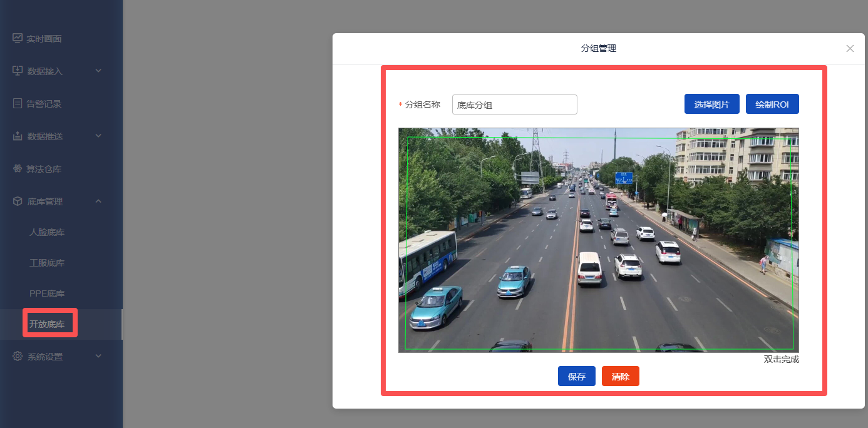Click the 系统设置 gear icon
The height and width of the screenshot is (428, 868).
[18, 357]
